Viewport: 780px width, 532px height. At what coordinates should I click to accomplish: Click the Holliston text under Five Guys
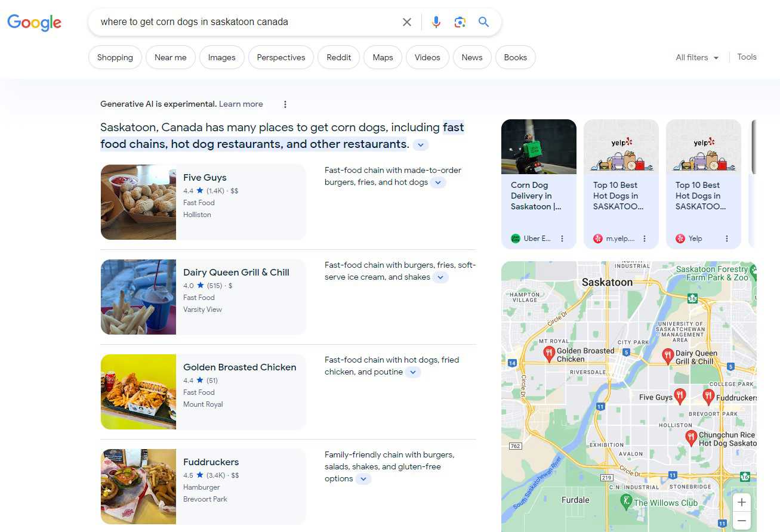point(197,215)
